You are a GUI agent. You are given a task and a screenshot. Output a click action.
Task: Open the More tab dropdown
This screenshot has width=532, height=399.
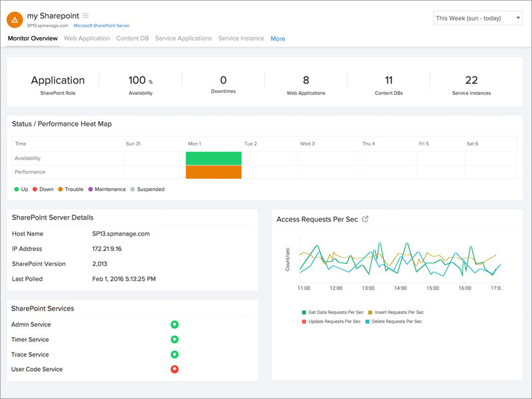pos(277,39)
